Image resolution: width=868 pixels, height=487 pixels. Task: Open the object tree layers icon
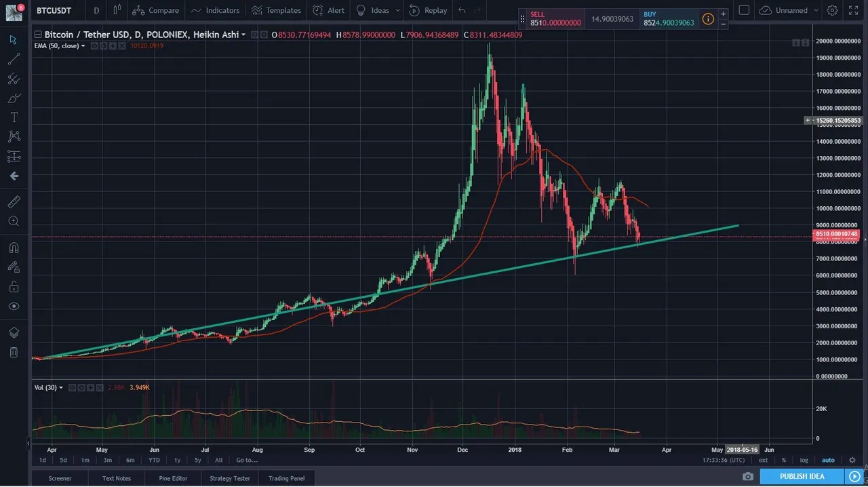click(x=14, y=332)
